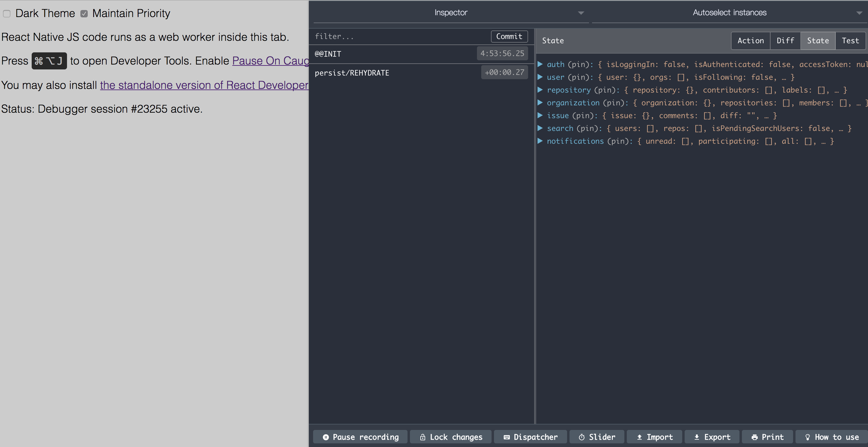Expand the auth state tree node
Viewport: 868px width, 447px height.
[x=540, y=64]
